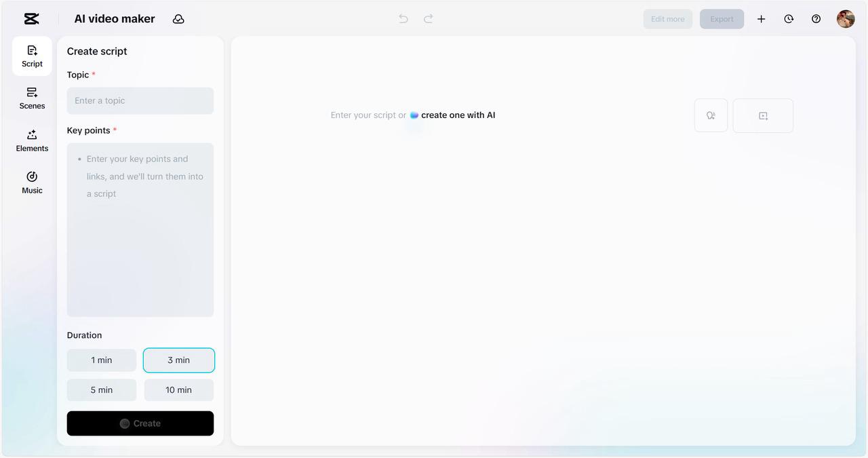Click the voiceover head icon button

click(x=711, y=116)
